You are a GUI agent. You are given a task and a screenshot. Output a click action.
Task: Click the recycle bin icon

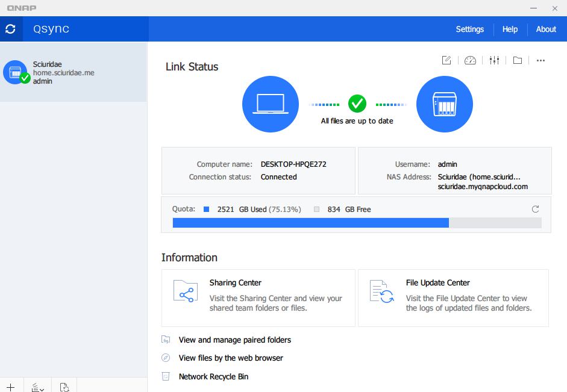(x=166, y=376)
